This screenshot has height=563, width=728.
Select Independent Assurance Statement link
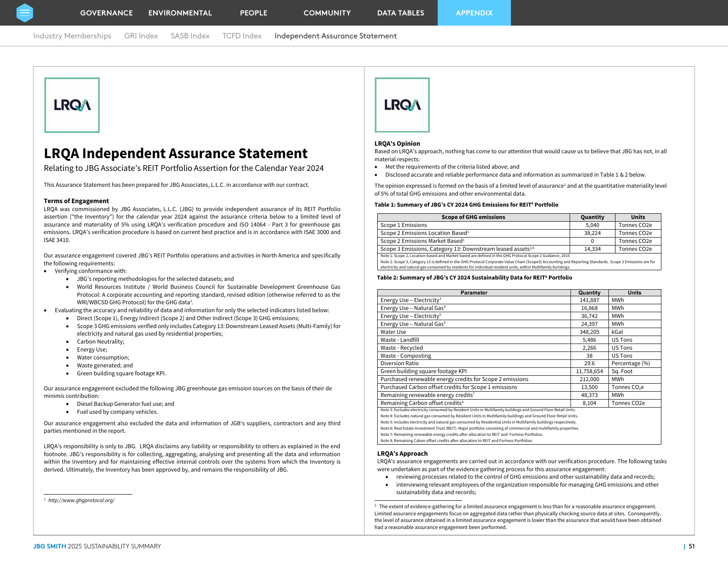[x=335, y=36]
